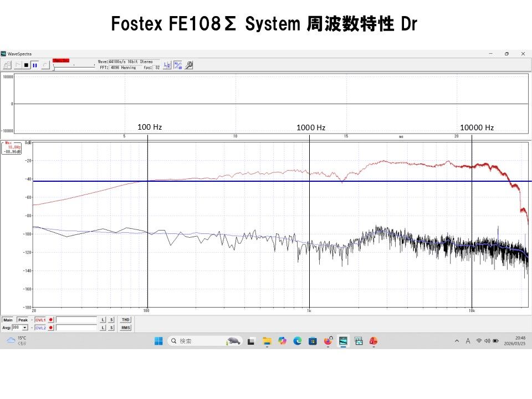This screenshot has width=532, height=399.
Task: Click the L/R channel select icon
Action: (167, 65)
